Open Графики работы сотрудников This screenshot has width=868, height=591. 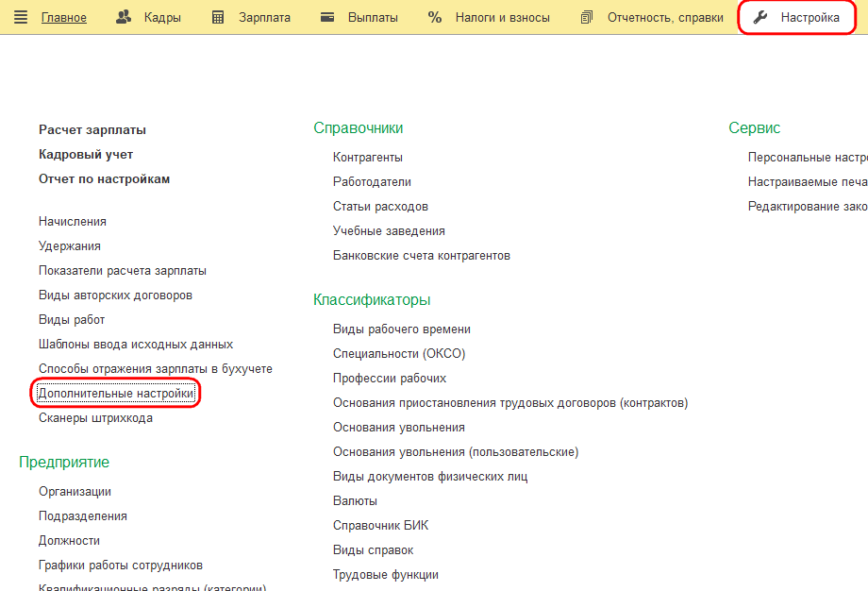[x=121, y=566]
